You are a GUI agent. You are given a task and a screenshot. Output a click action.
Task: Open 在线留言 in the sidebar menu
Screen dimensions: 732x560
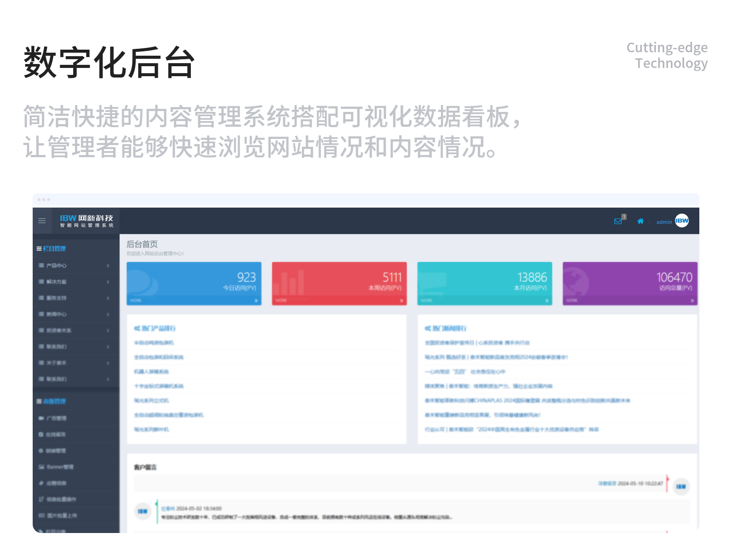click(x=56, y=435)
